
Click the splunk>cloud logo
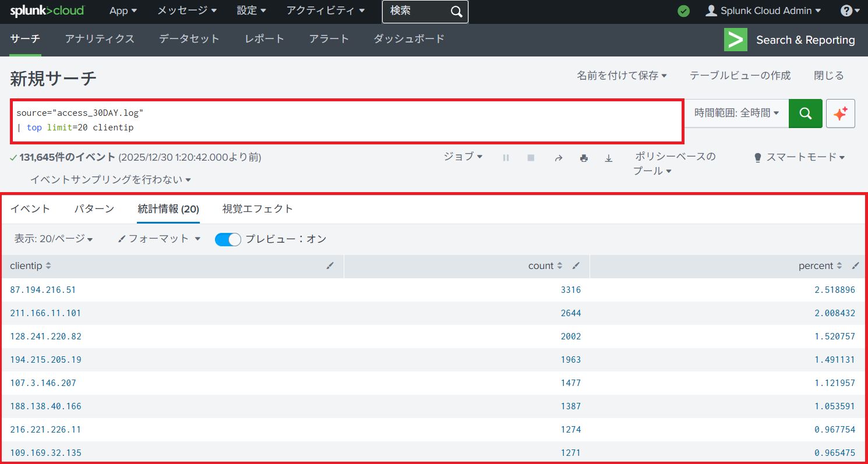pyautogui.click(x=47, y=11)
